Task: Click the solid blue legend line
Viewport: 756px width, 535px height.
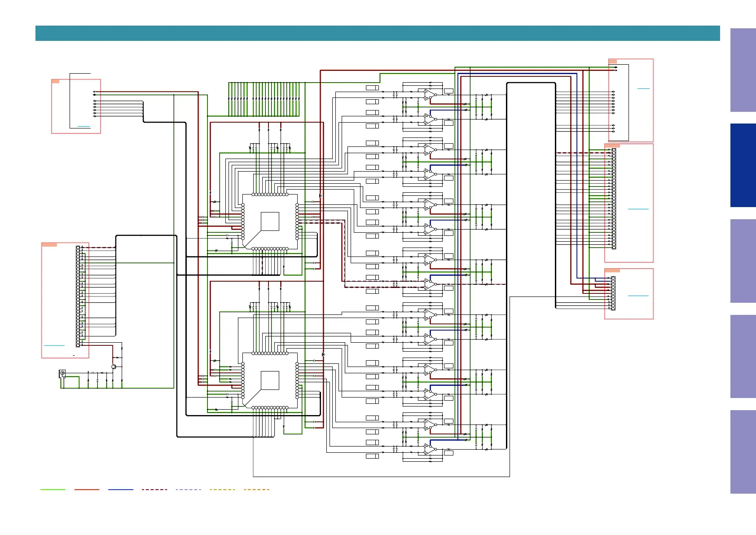Action: pyautogui.click(x=121, y=490)
